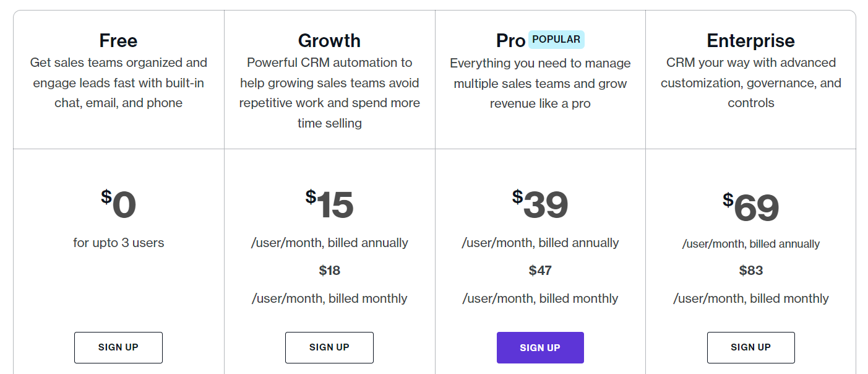
Task: Click the $39 annual price for Pro
Action: [540, 205]
